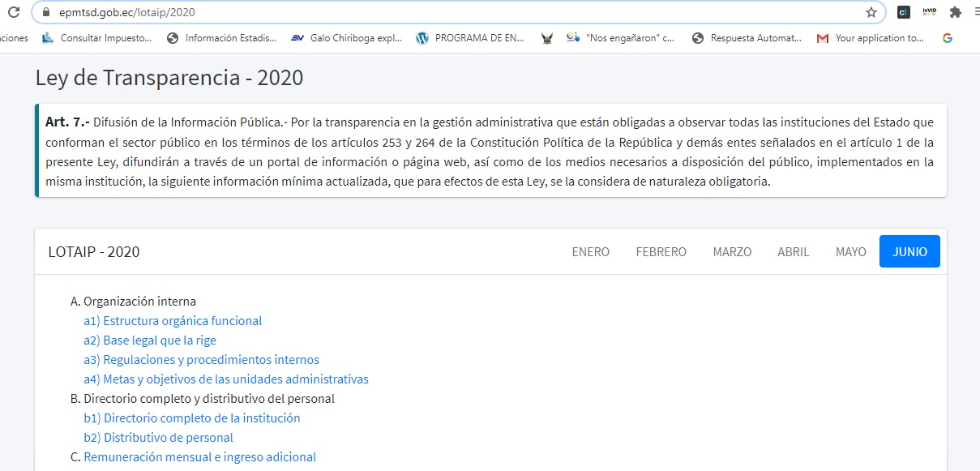Select the active JUNIO tab
This screenshot has width=980, height=471.
coord(909,252)
